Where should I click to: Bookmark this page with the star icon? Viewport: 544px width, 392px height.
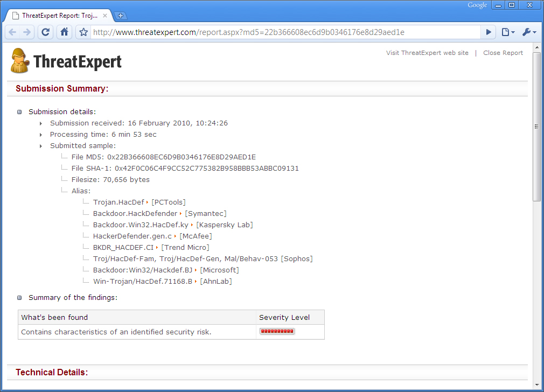83,32
